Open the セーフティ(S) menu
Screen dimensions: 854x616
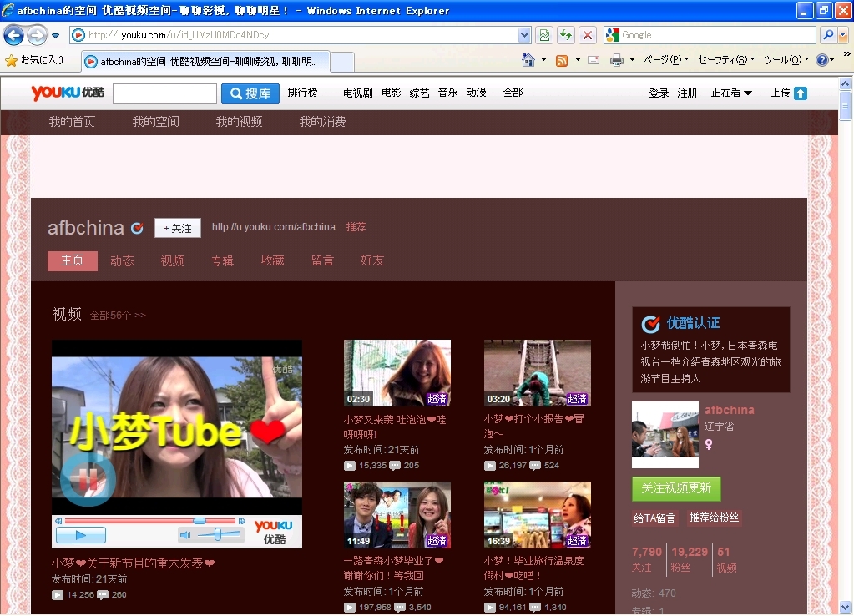point(726,60)
